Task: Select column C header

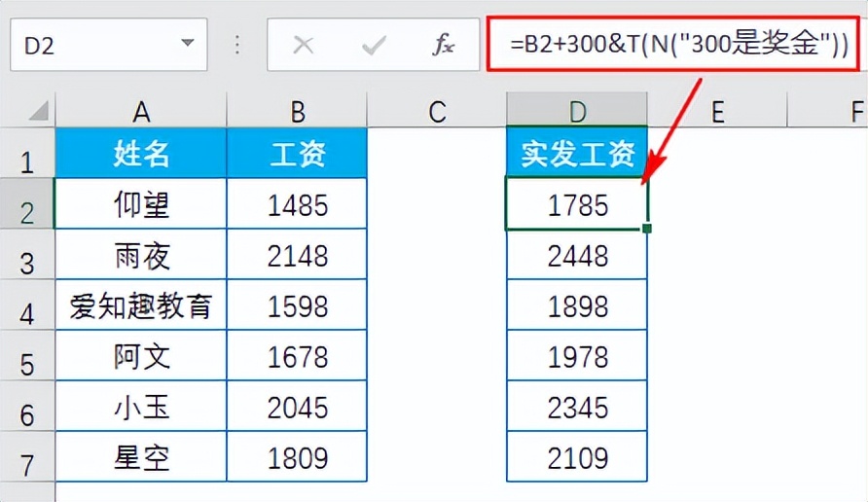Action: tap(437, 111)
